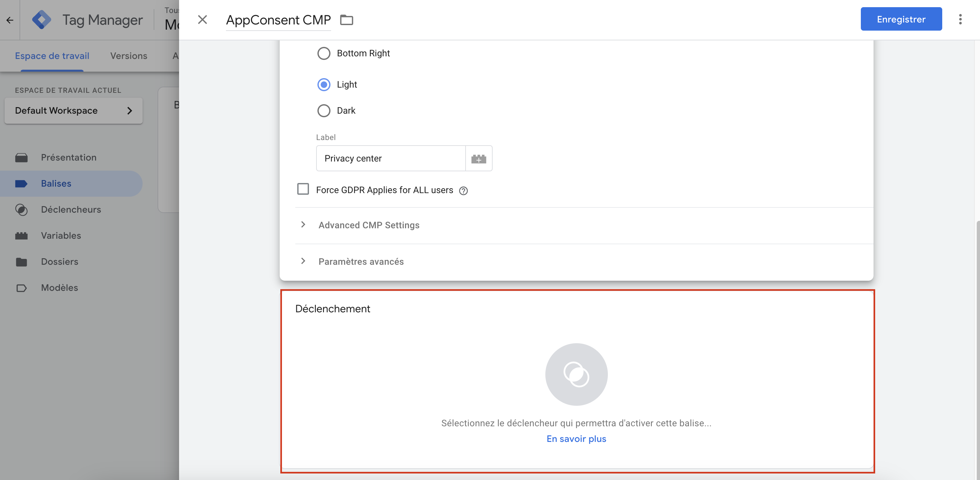The height and width of the screenshot is (480, 980).
Task: Open the En savoir plus link
Action: click(576, 439)
